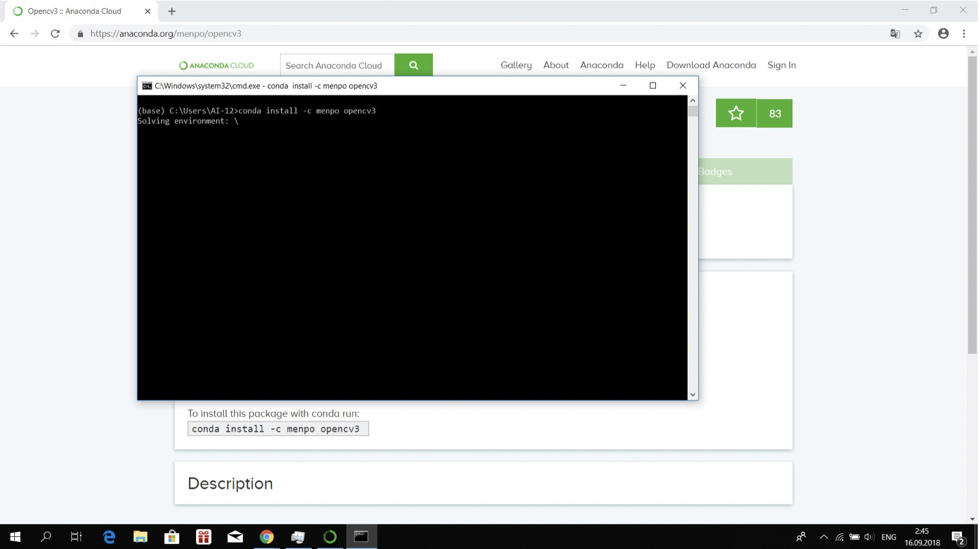
Task: Open Windows taskbar search
Action: 46,537
